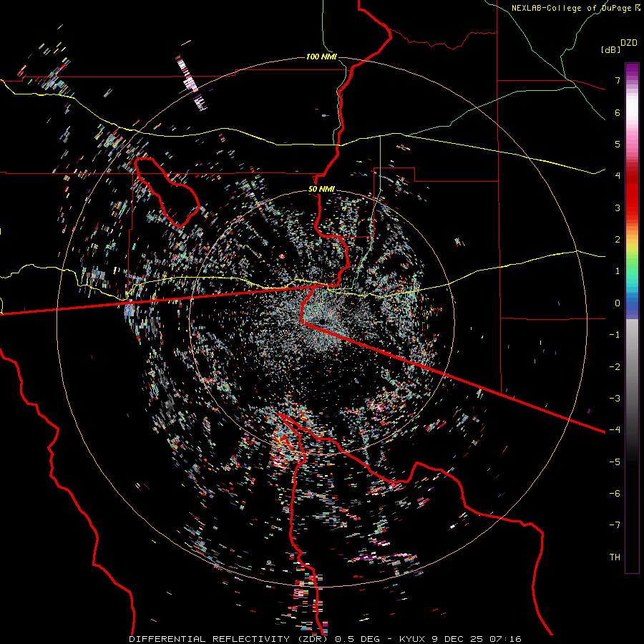Click the legend value 4
Image resolution: width=644 pixels, height=644 pixels.
click(x=618, y=176)
